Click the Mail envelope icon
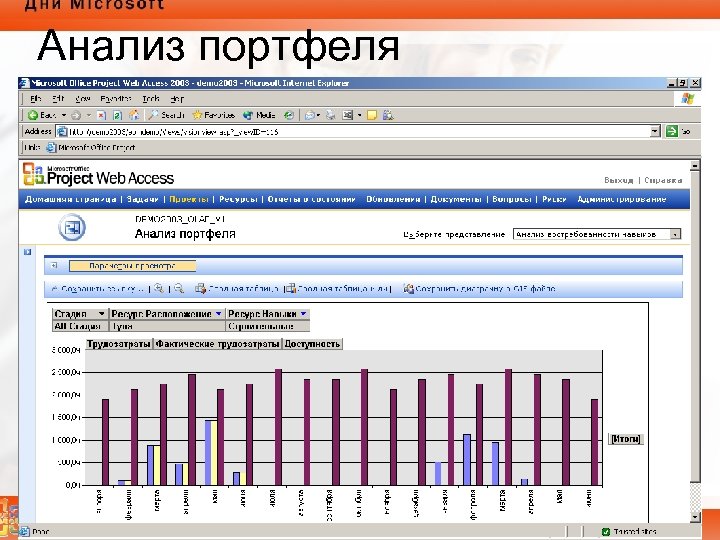This screenshot has width=720, height=540. pyautogui.click(x=310, y=115)
